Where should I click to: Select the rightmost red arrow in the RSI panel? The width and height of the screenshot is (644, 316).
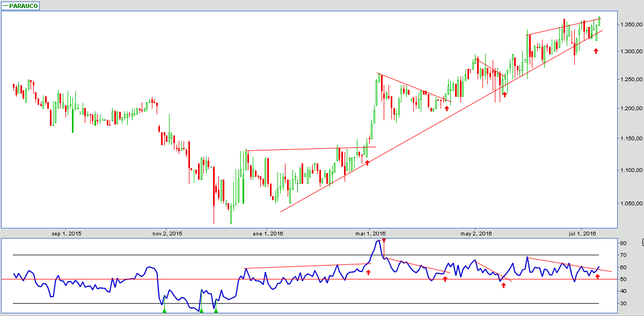(x=597, y=276)
